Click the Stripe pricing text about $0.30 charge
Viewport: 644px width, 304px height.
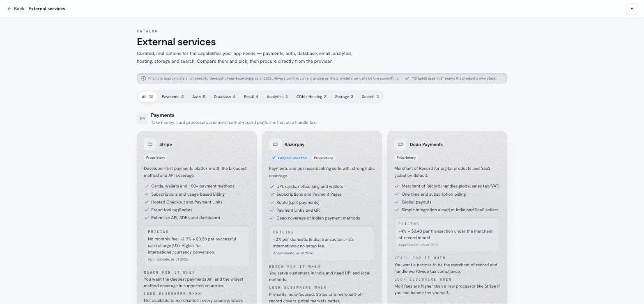tap(192, 245)
